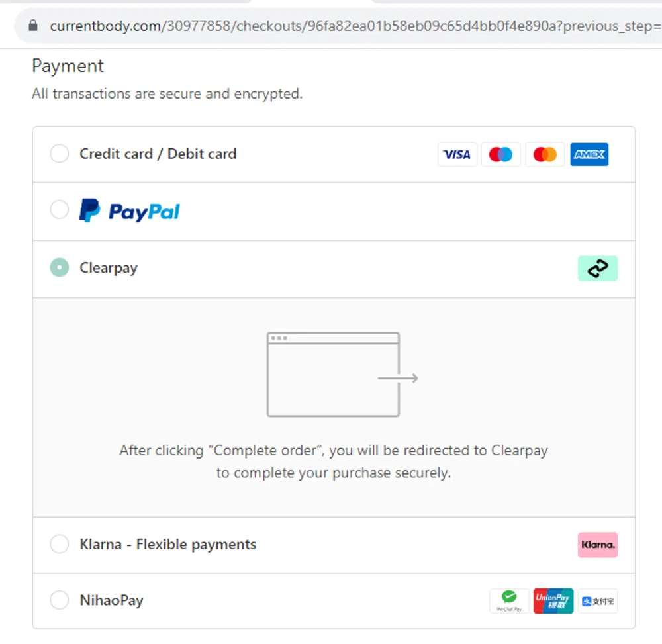Viewport: 662px width, 644px height.
Task: Click the Clearpay brand icon
Action: click(x=598, y=268)
